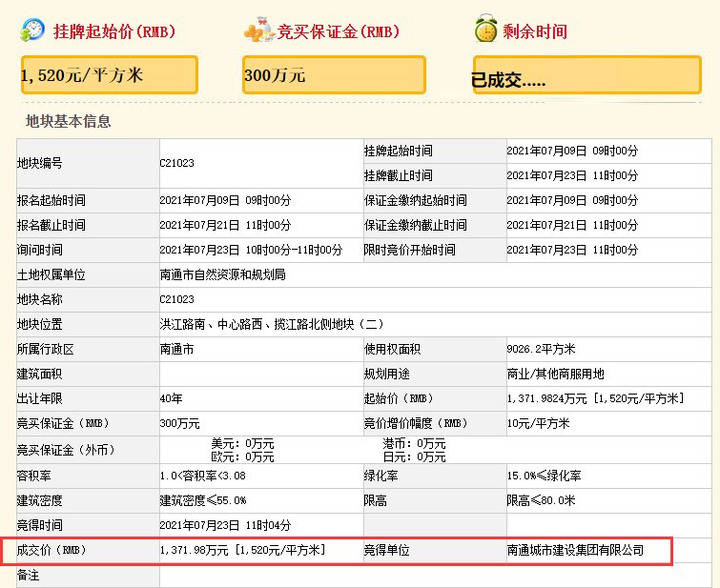This screenshot has height=588, width=720.
Task: Click the 使用权面积 value 9026.2平方米
Action: pos(541,349)
